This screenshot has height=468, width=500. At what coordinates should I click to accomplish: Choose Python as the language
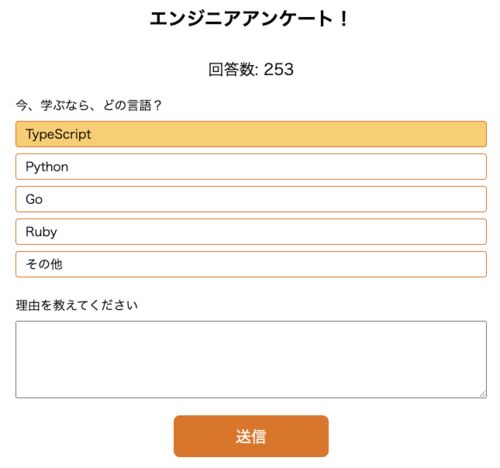[251, 166]
